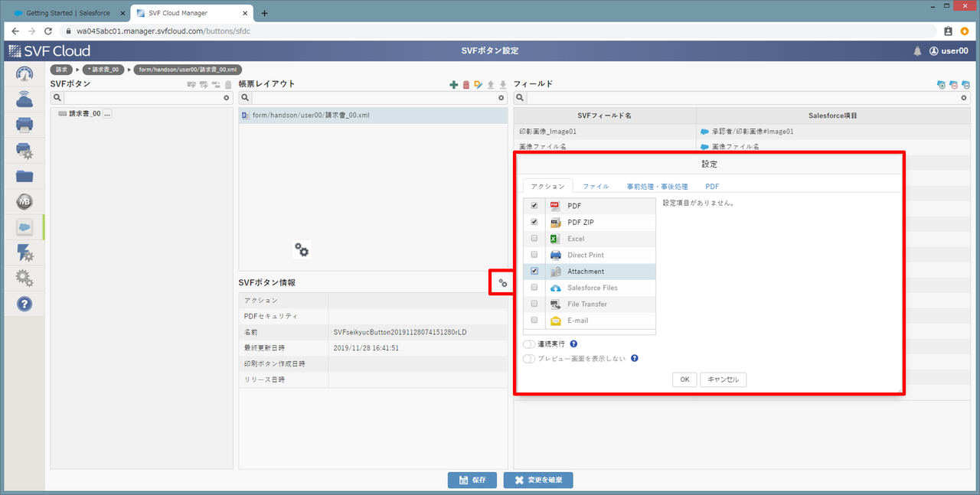980x495 pixels.
Task: Toggle the 連続実行 switch on
Action: 530,344
